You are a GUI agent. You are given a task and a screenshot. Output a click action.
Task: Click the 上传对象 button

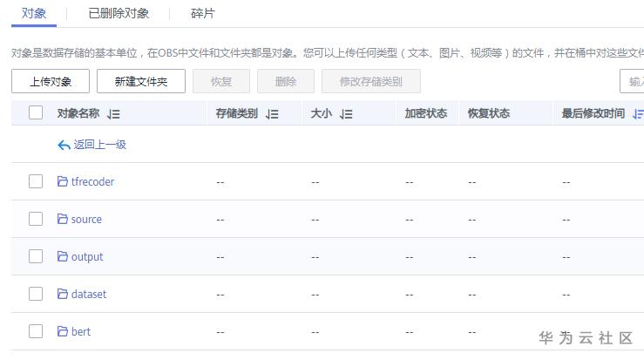point(51,82)
